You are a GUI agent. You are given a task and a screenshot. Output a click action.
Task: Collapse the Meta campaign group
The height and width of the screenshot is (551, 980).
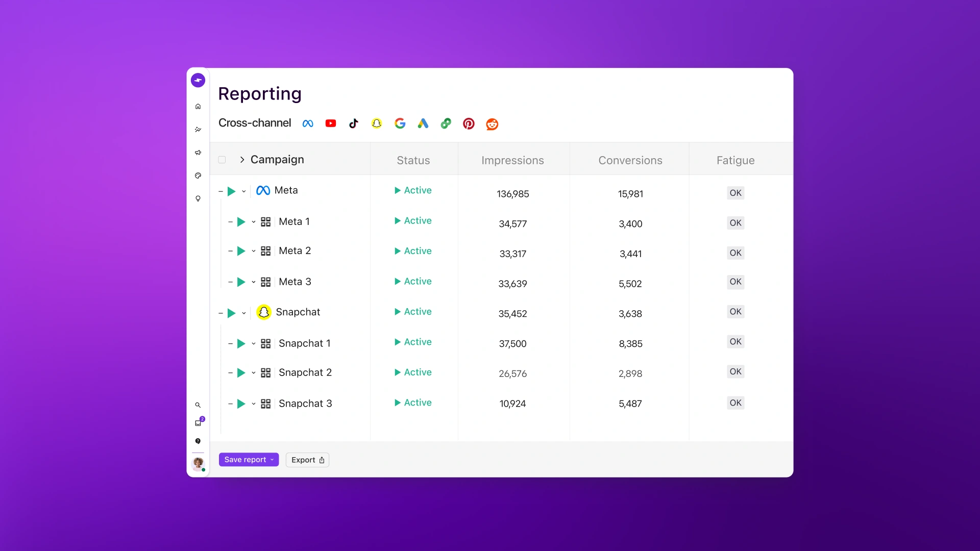[220, 191]
